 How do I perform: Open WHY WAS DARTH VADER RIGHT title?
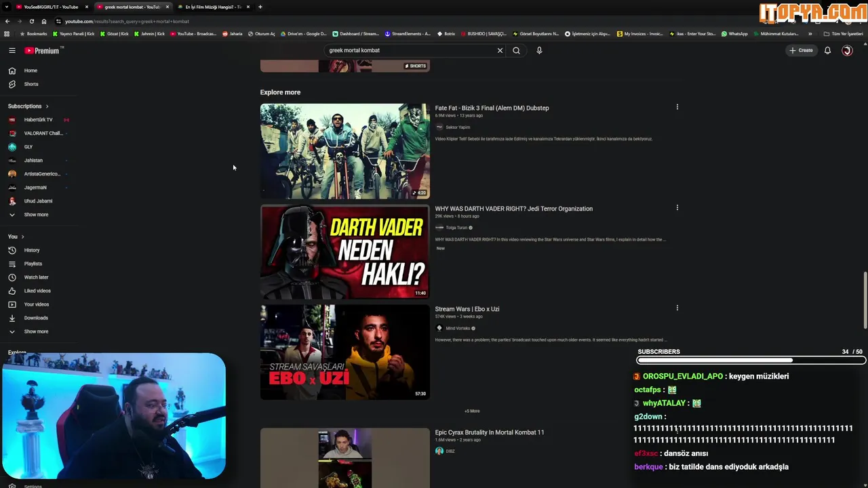[513, 209]
